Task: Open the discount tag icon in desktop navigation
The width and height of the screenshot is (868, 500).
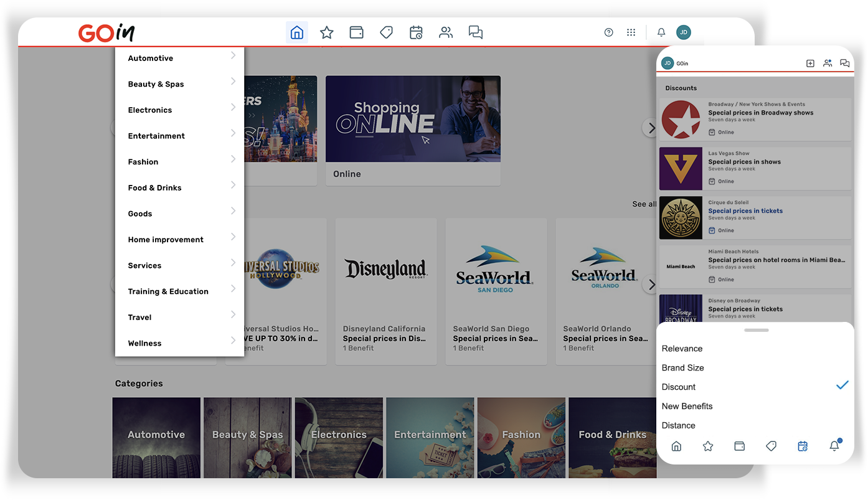Action: [386, 32]
